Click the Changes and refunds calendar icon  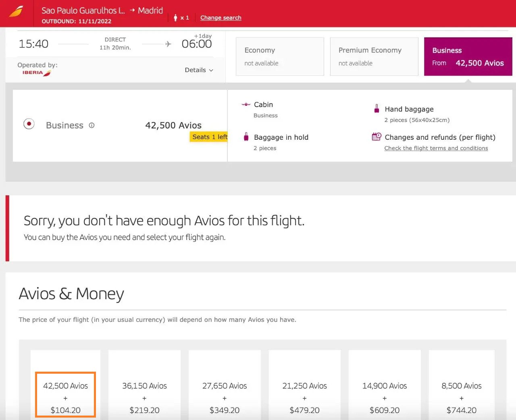pos(377,137)
